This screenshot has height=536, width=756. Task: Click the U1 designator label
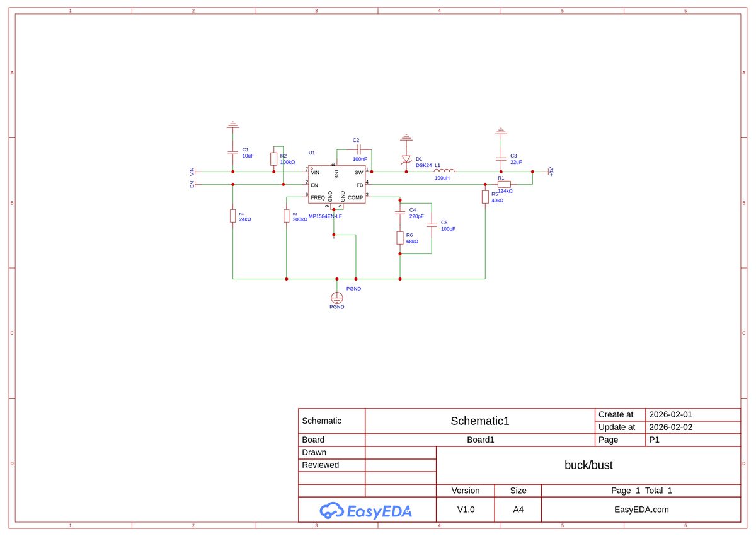coord(311,153)
